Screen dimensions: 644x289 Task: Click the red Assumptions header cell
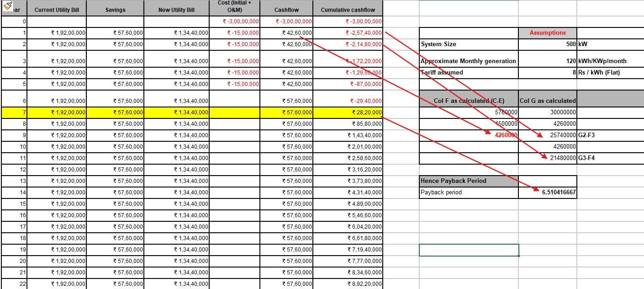pyautogui.click(x=548, y=33)
